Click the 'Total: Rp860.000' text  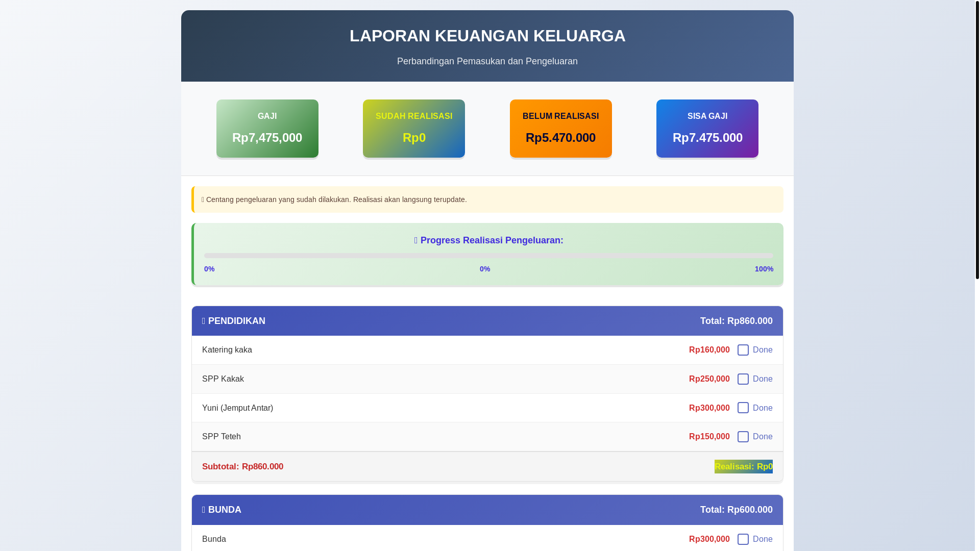coord(737,321)
